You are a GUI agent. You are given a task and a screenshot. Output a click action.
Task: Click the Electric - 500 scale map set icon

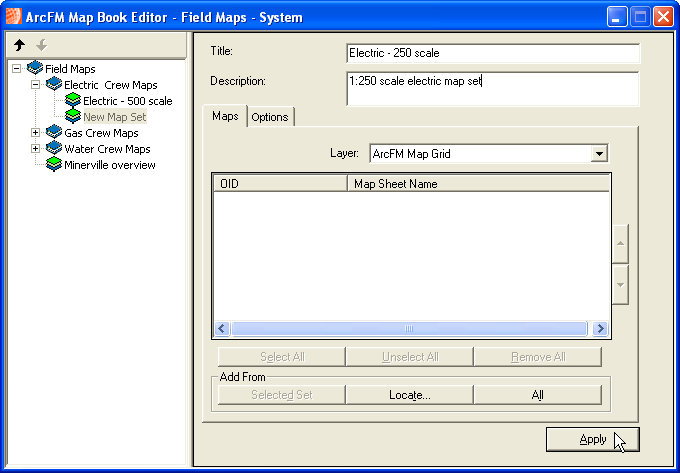click(73, 100)
